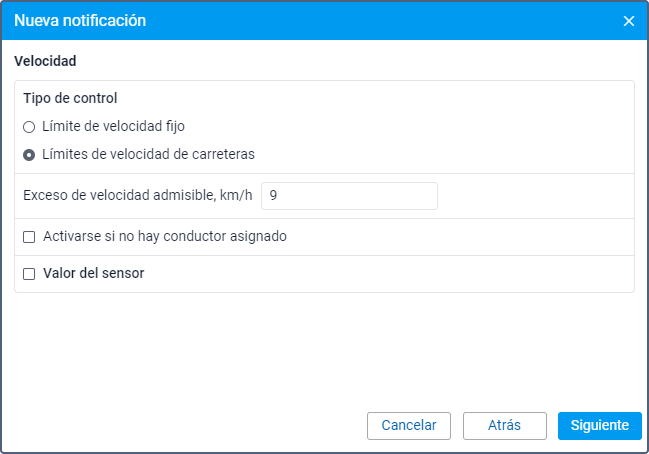This screenshot has width=649, height=454.
Task: Click the blank white area below the settings panel
Action: [320, 350]
